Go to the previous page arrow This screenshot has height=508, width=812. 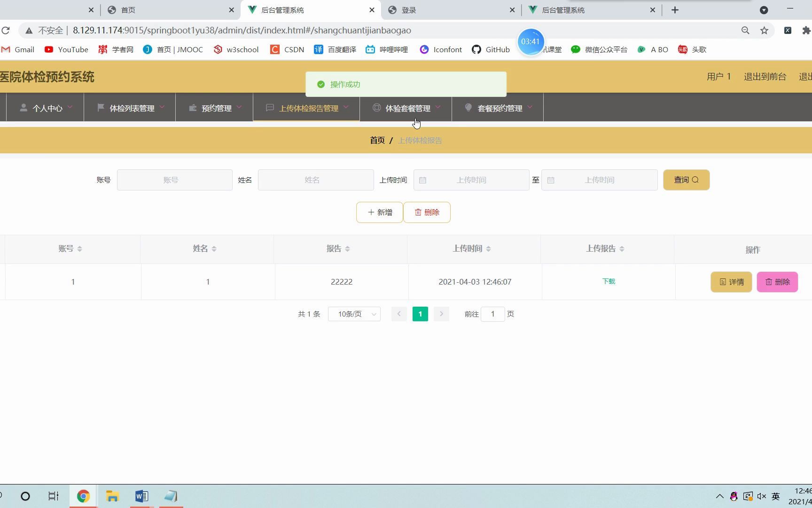tap(399, 314)
